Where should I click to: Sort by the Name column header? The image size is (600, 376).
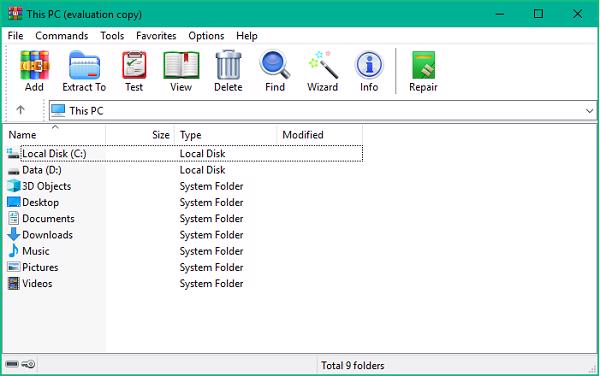[x=54, y=135]
